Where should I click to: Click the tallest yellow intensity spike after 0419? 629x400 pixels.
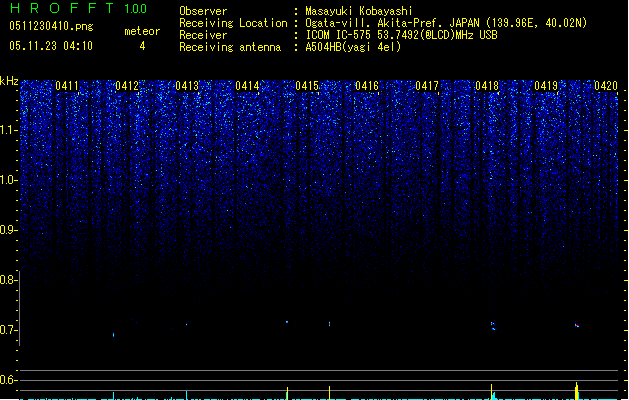[x=577, y=391]
